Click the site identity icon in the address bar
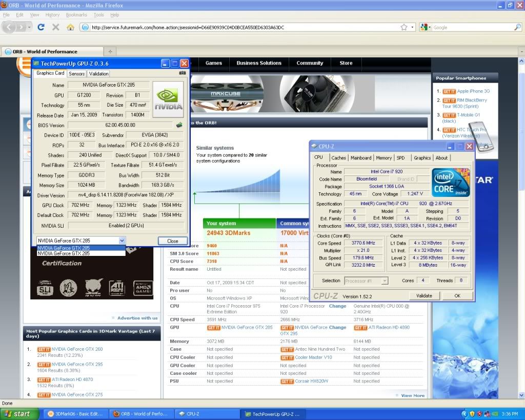Screen dimensions: 525x420 86,27
